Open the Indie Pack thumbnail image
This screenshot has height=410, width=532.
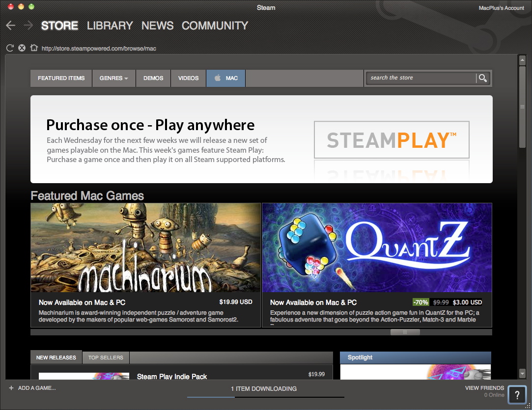(x=84, y=376)
